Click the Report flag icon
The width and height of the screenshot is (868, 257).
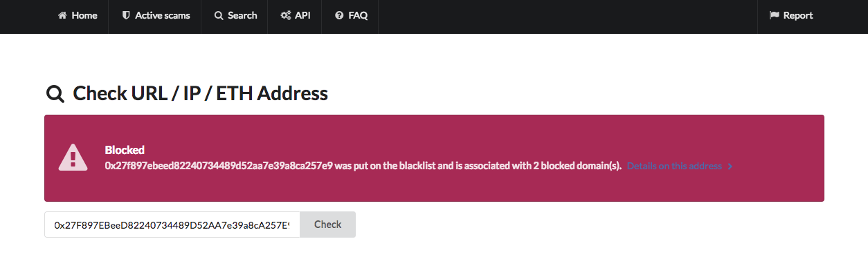click(775, 15)
